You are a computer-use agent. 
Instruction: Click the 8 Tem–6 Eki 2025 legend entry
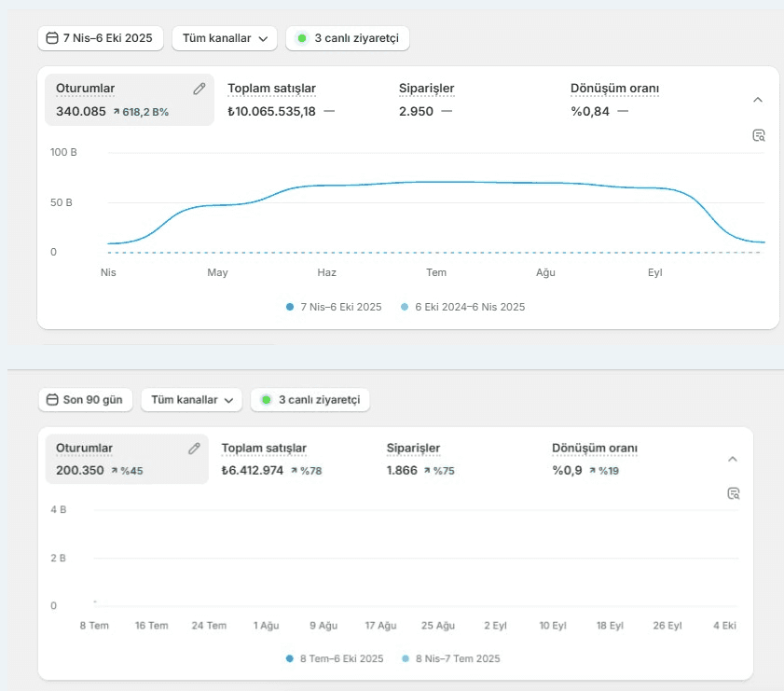(x=335, y=658)
